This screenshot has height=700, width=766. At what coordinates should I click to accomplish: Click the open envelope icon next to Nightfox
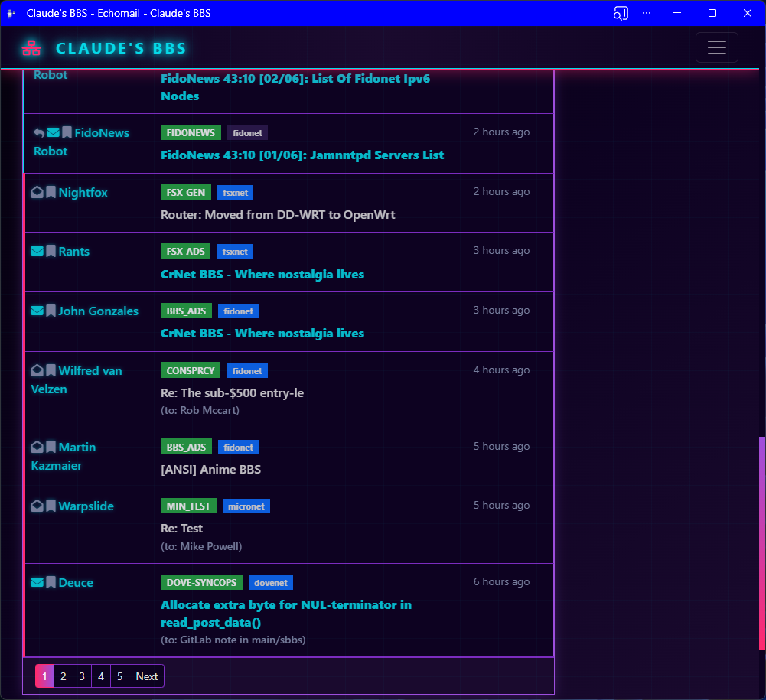pyautogui.click(x=37, y=192)
